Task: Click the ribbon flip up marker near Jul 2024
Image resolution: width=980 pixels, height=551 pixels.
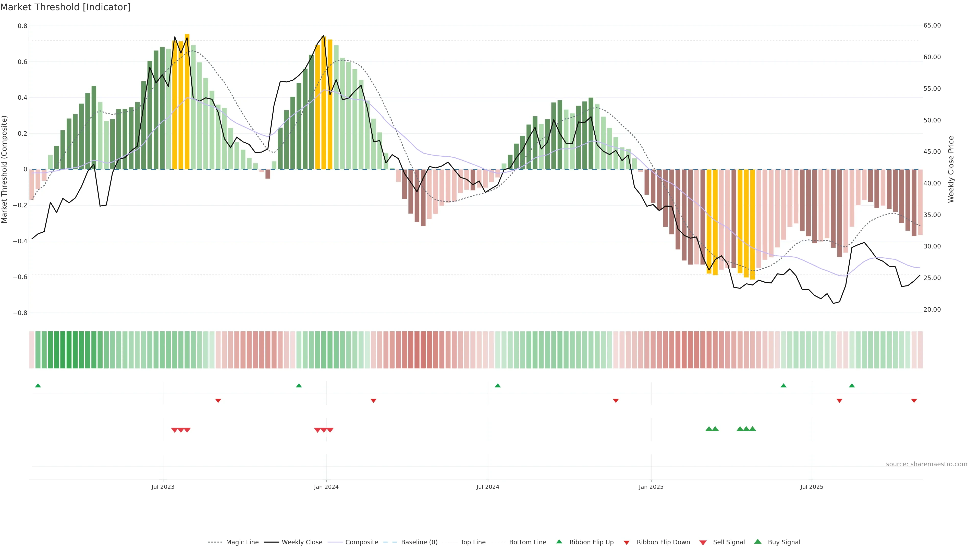Action: point(498,386)
